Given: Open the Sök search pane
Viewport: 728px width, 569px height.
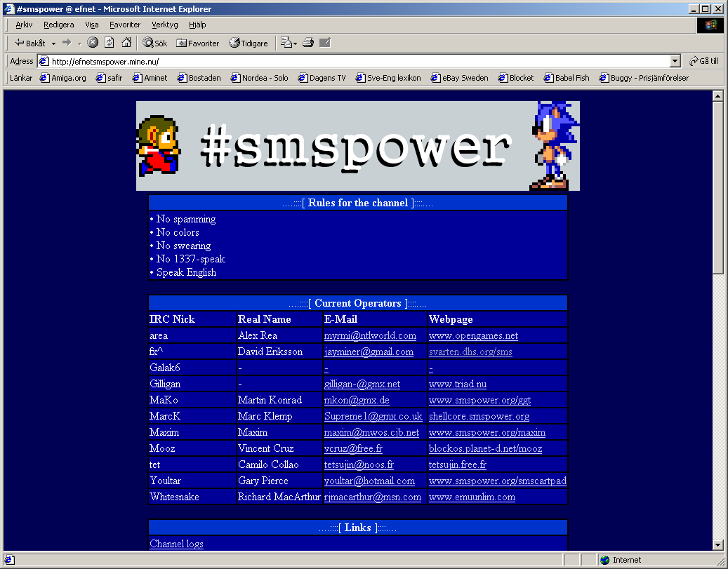Looking at the screenshot, I should [154, 43].
